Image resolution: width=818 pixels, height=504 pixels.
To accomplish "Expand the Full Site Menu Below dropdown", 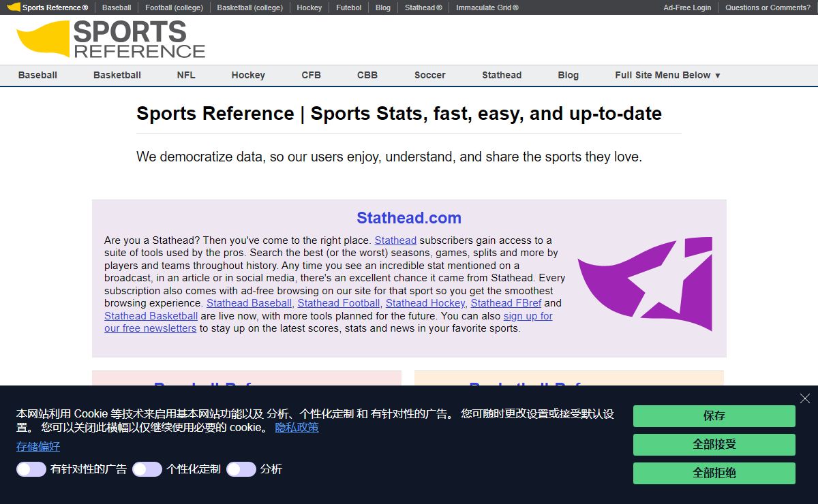I will 667,75.
